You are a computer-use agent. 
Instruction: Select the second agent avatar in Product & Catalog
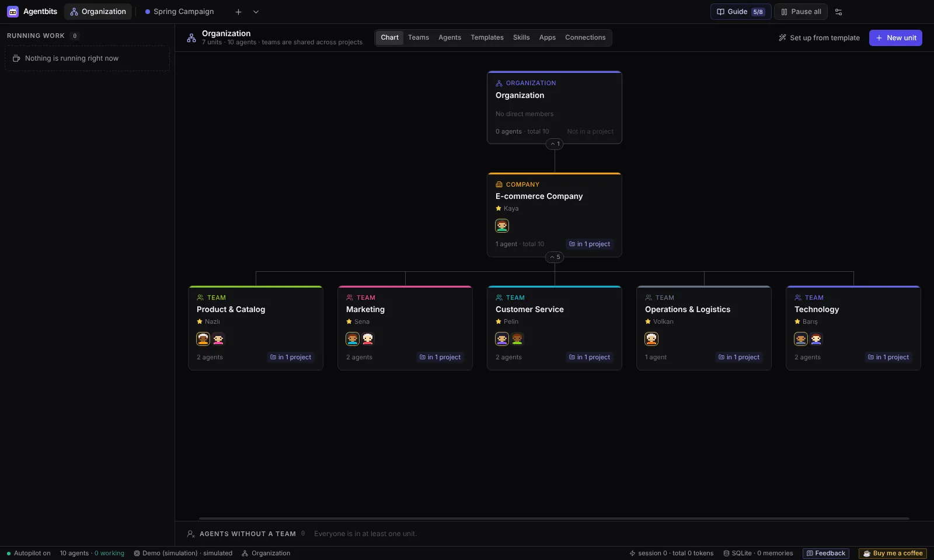[218, 339]
